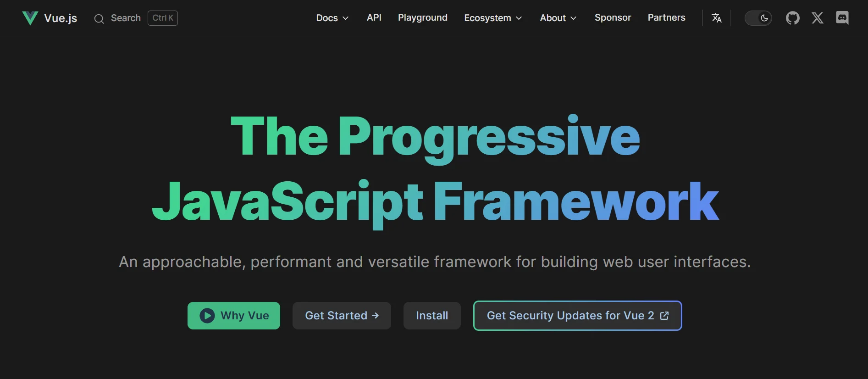Expand the Ecosystem dropdown menu
868x379 pixels.
tap(493, 18)
